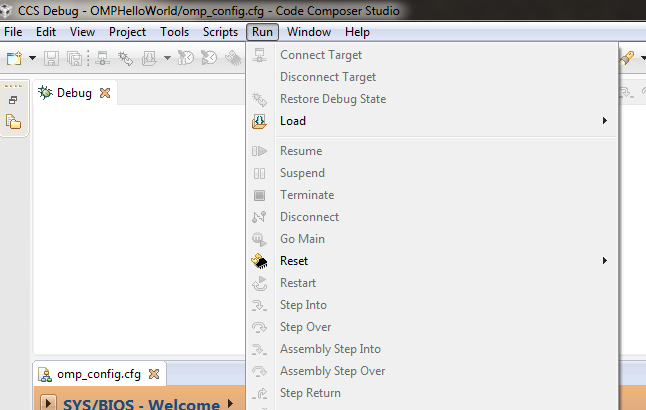Select Suspend in the Run menu

[x=432, y=173]
